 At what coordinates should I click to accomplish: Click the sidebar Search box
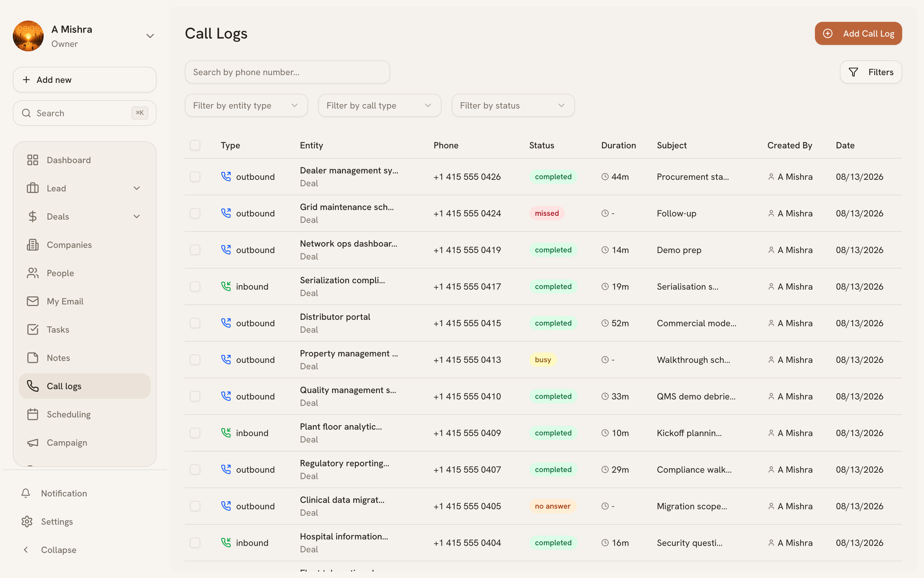pyautogui.click(x=85, y=113)
